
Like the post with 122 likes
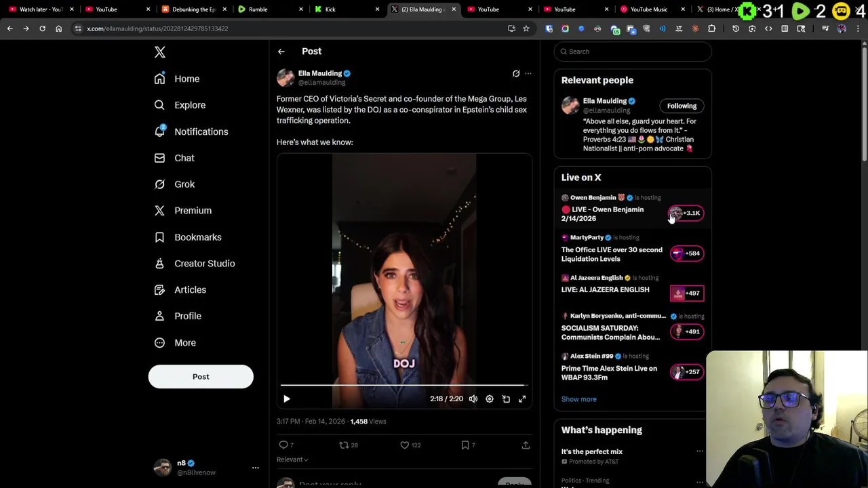410,445
